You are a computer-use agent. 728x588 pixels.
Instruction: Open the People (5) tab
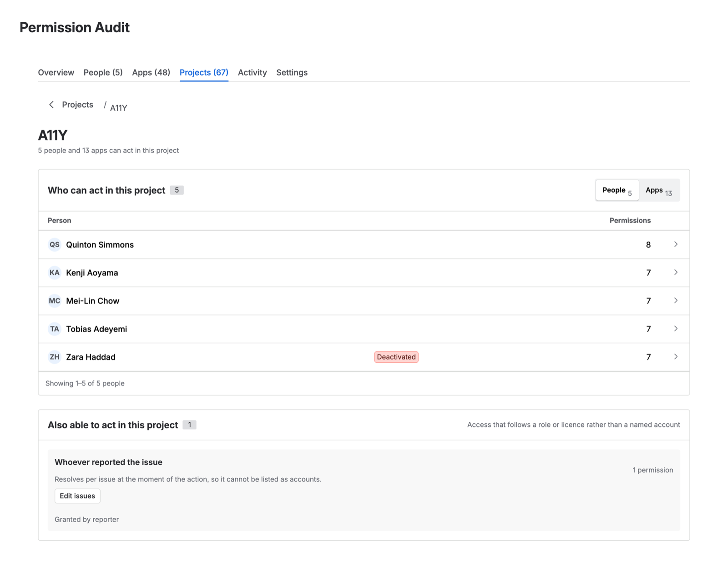tap(103, 72)
